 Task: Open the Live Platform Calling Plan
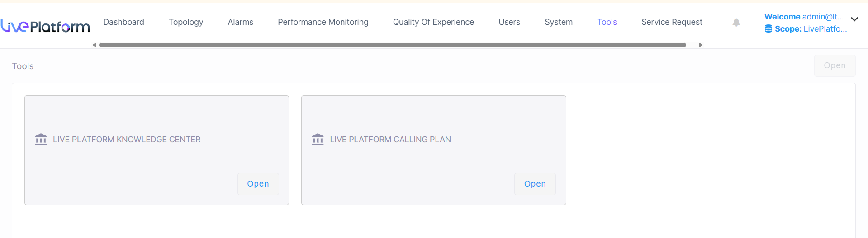pyautogui.click(x=535, y=184)
